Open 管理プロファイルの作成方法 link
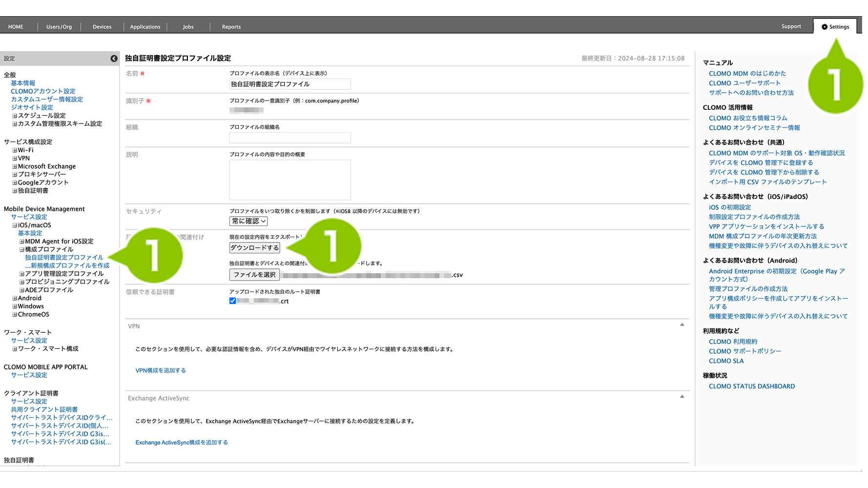Viewport: 868px width, 488px height. pyautogui.click(x=748, y=289)
